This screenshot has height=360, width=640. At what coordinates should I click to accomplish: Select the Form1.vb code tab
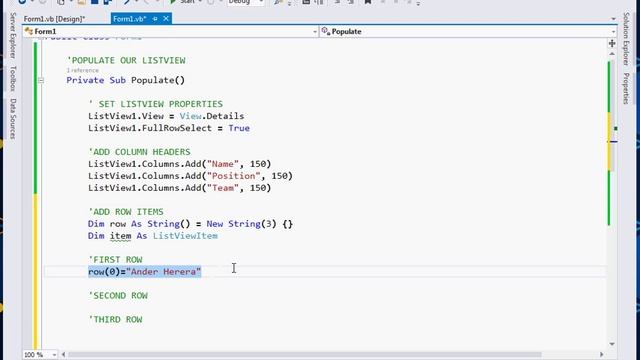(129, 19)
